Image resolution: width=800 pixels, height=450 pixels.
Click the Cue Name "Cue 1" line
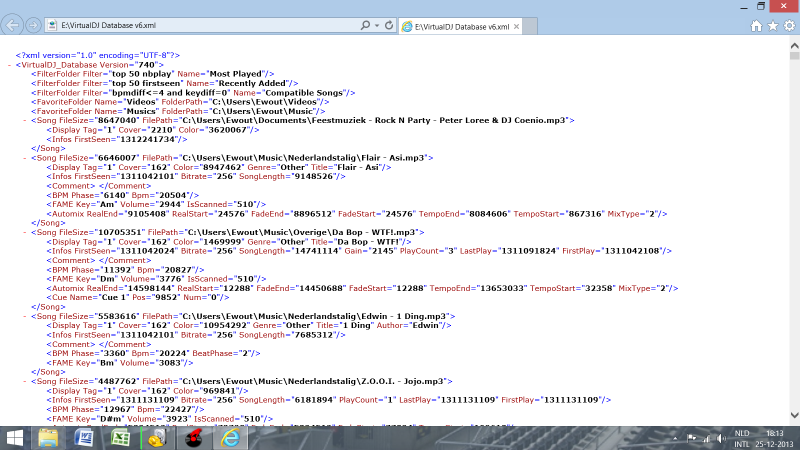pyautogui.click(x=138, y=297)
